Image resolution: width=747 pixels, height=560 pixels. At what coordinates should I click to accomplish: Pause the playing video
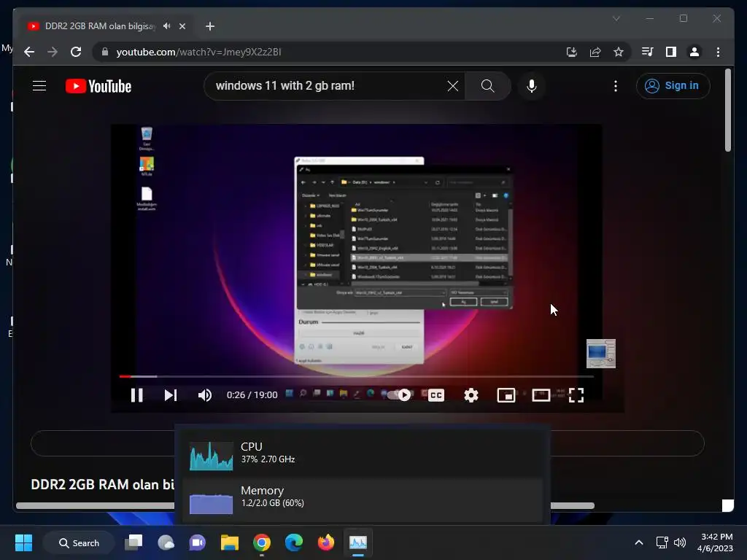coord(136,394)
